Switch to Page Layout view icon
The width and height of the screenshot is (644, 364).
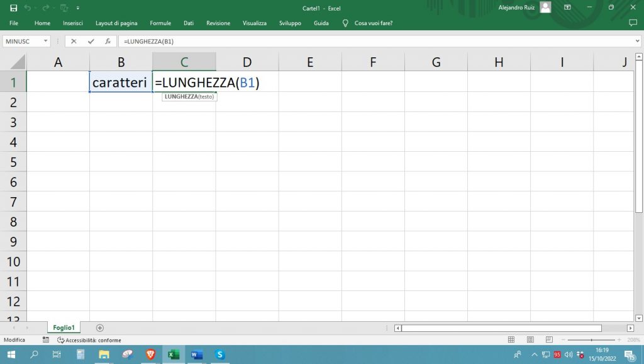pyautogui.click(x=531, y=339)
